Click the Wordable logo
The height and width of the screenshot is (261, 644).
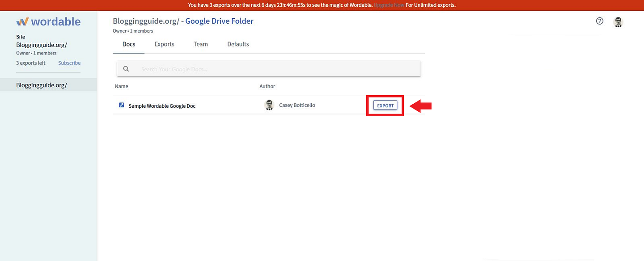48,21
